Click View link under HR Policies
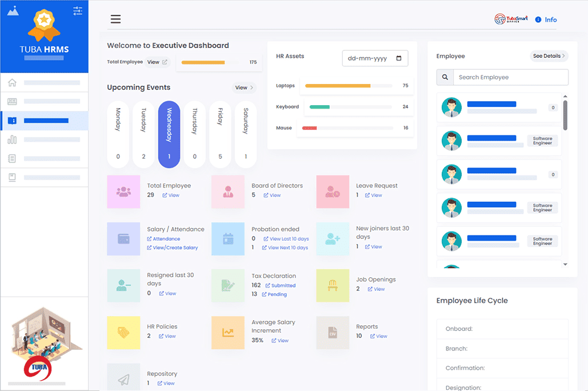The width and height of the screenshot is (588, 391). [x=167, y=336]
